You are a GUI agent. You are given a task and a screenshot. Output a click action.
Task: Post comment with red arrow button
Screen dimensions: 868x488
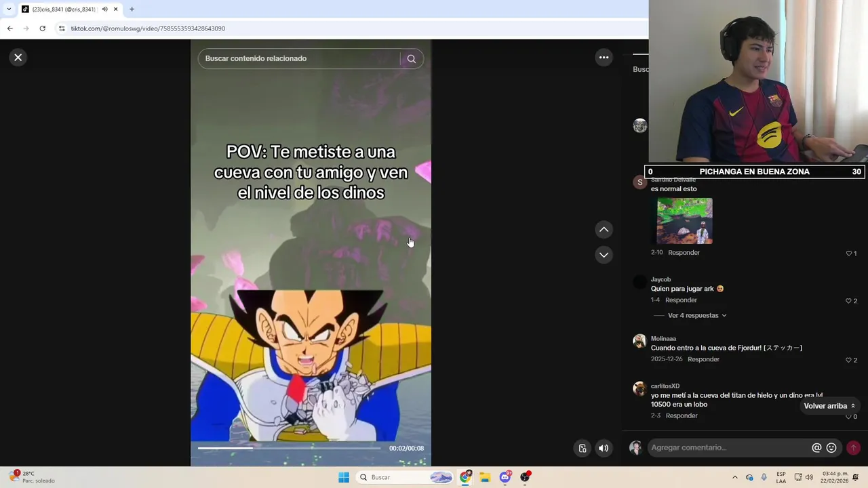click(853, 447)
